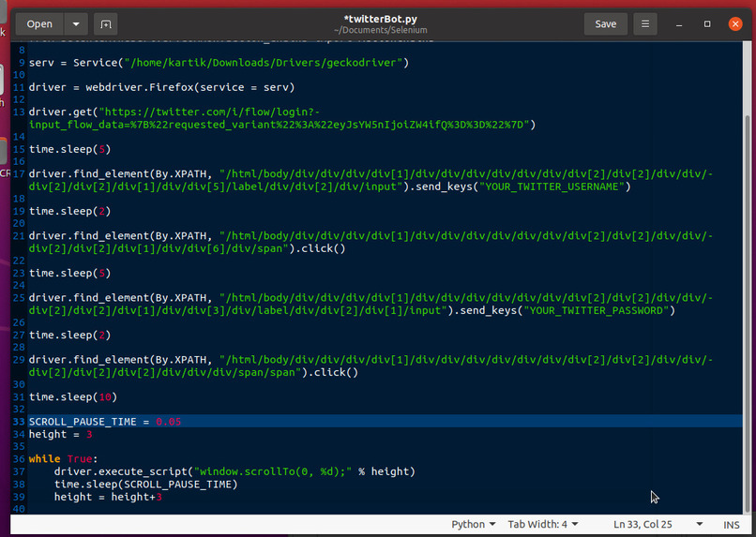This screenshot has height=537, width=756.
Task: Open the Ln 33, Col 25 position dropdown
Action: pos(658,525)
